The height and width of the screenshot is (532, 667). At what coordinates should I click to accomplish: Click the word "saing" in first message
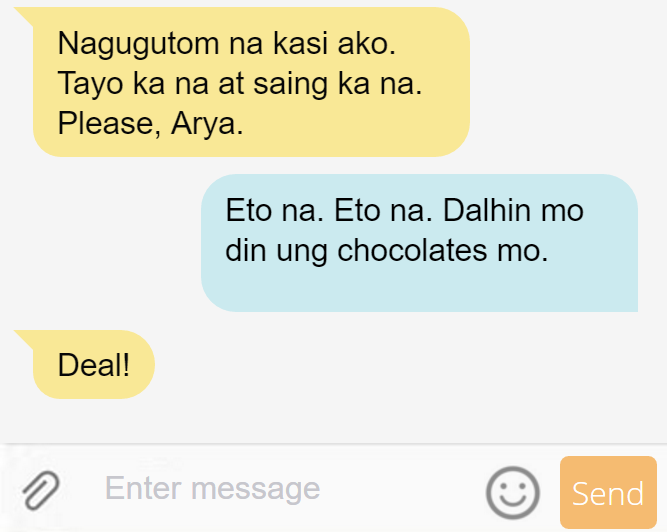[x=291, y=84]
